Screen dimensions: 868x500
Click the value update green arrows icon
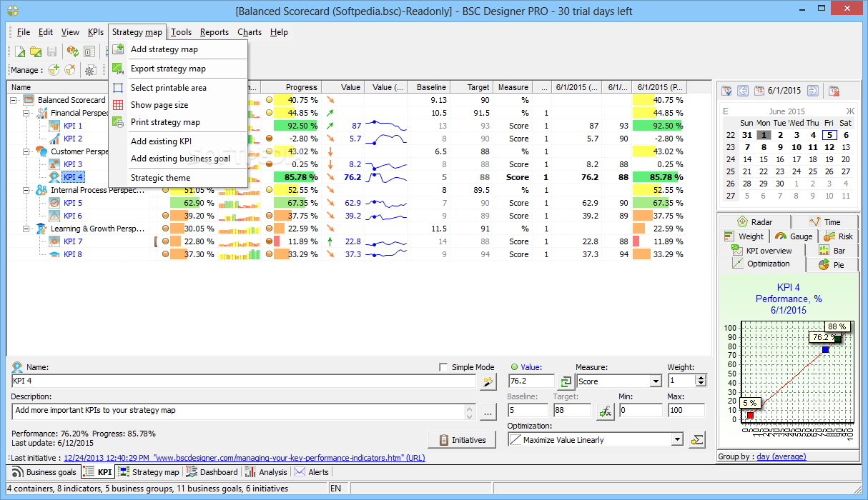click(566, 381)
